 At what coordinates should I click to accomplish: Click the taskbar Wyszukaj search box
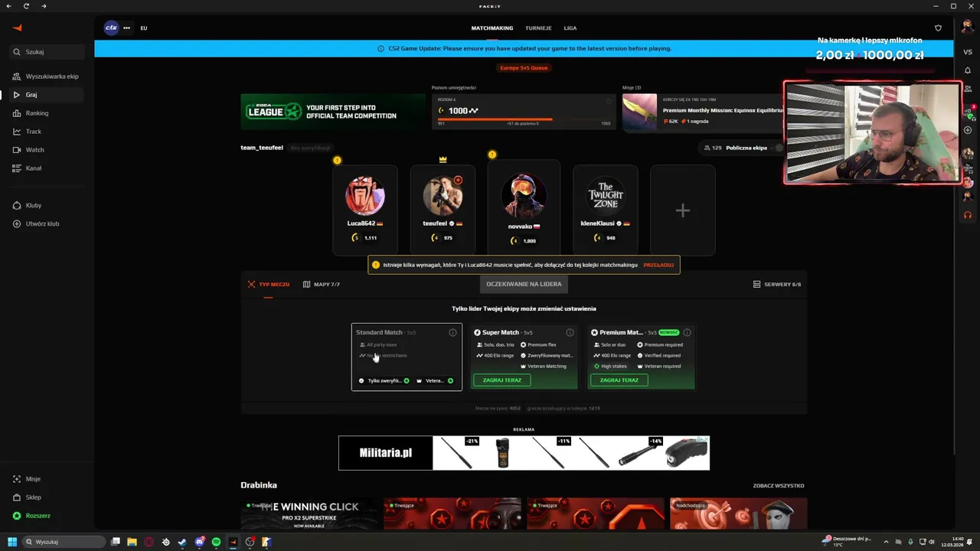click(64, 542)
